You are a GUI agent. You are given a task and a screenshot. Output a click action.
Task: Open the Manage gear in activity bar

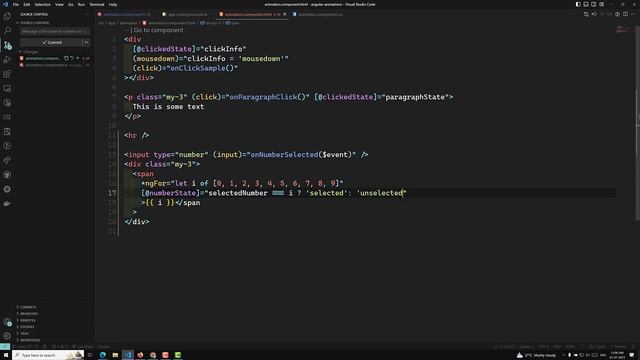pos(7,336)
